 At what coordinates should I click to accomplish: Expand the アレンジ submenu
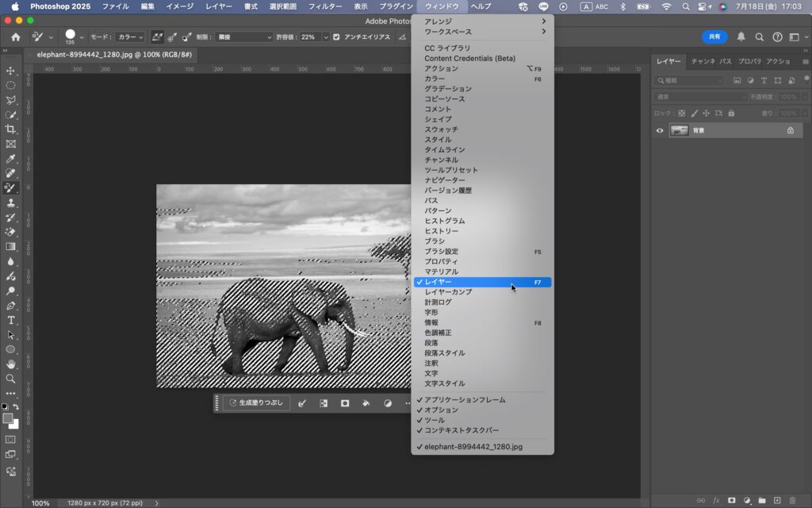pos(483,21)
